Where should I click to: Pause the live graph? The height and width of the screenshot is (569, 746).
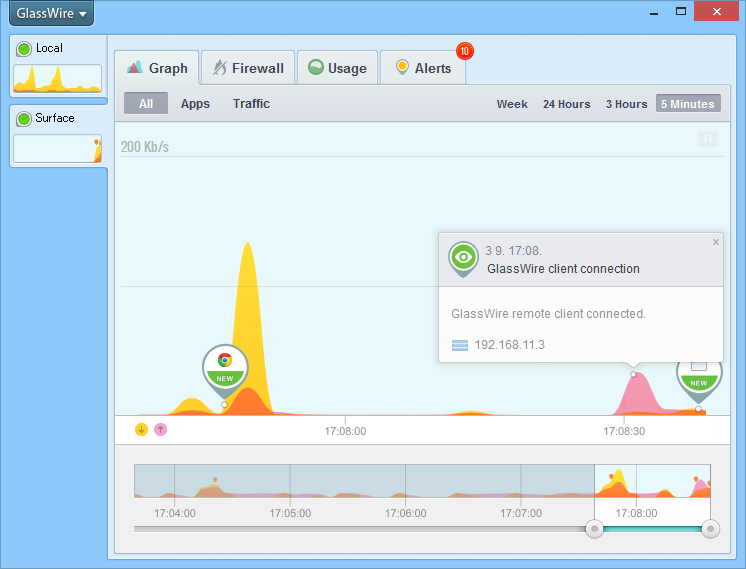708,139
